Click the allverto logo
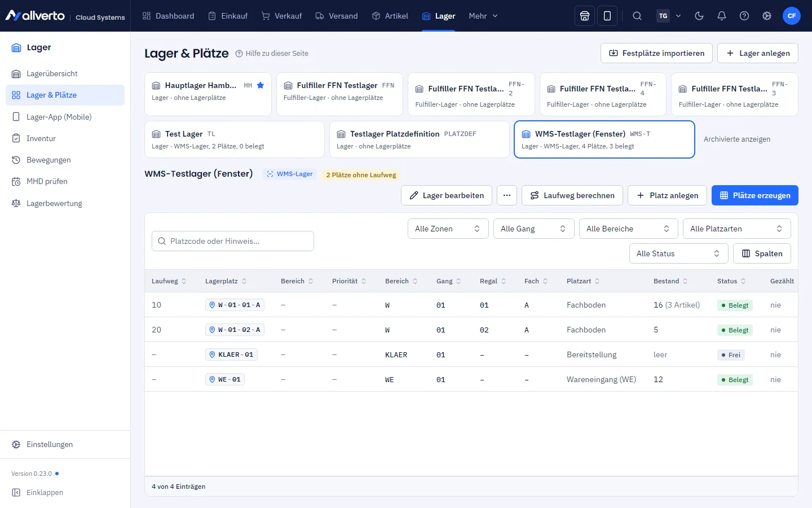The height and width of the screenshot is (508, 812). pos(35,16)
